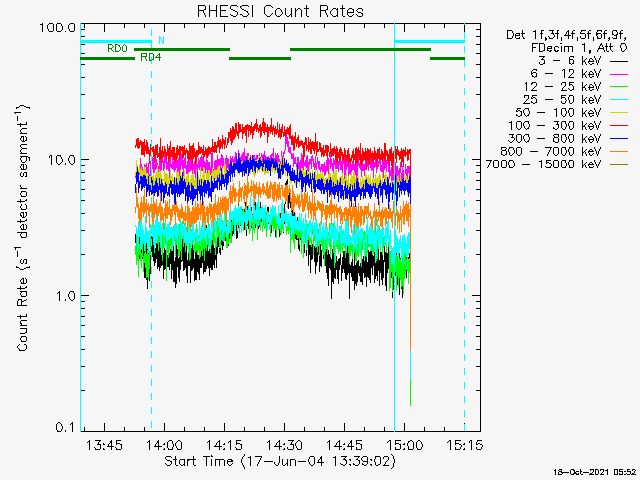Click yellow line swatch for 50 - 100 keV
Viewport: 640px width, 480px height.
point(619,113)
